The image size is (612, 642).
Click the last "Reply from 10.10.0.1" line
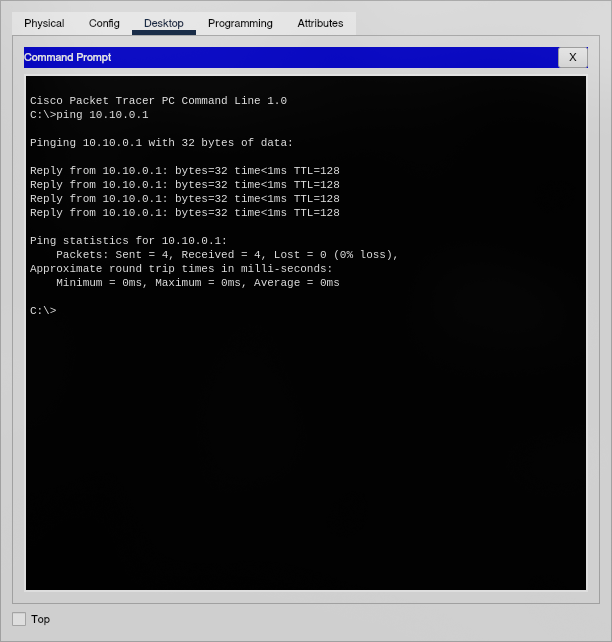click(184, 213)
